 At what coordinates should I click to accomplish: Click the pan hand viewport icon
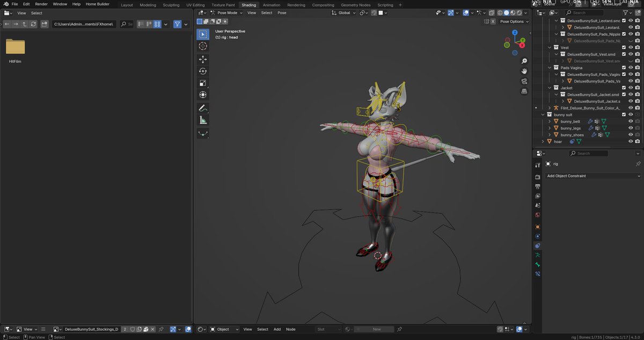pos(524,71)
